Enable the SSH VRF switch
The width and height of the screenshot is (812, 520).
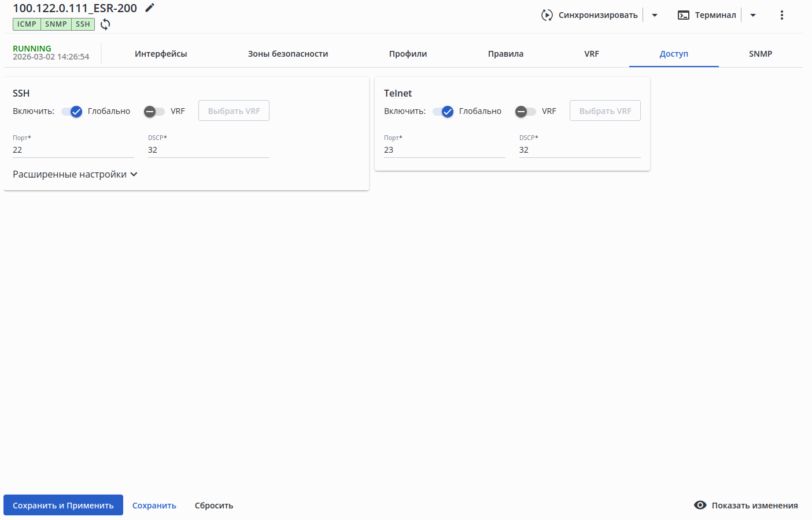coord(154,112)
